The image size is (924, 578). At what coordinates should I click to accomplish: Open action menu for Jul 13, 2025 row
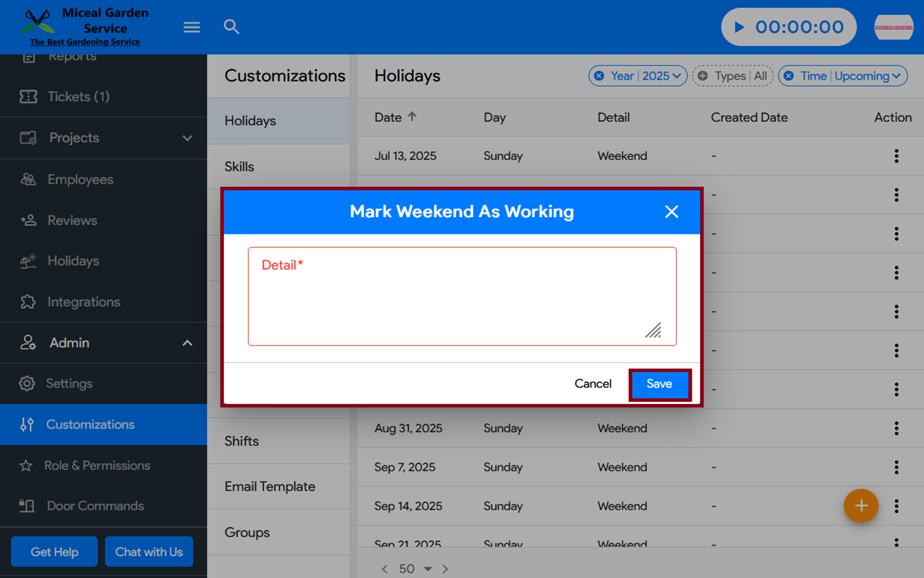point(896,156)
